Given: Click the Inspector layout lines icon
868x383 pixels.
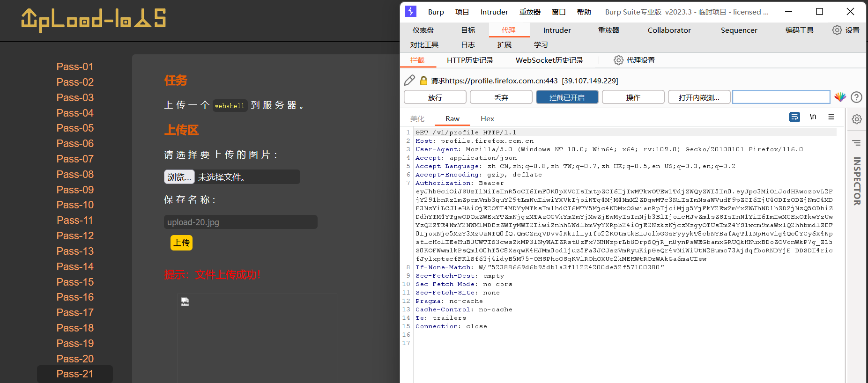Looking at the screenshot, I should 857,143.
